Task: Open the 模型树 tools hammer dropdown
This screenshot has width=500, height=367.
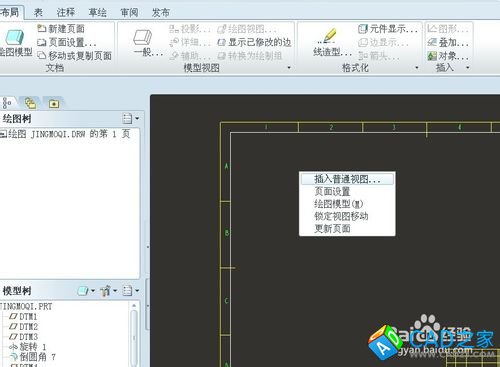Action: pos(108,291)
